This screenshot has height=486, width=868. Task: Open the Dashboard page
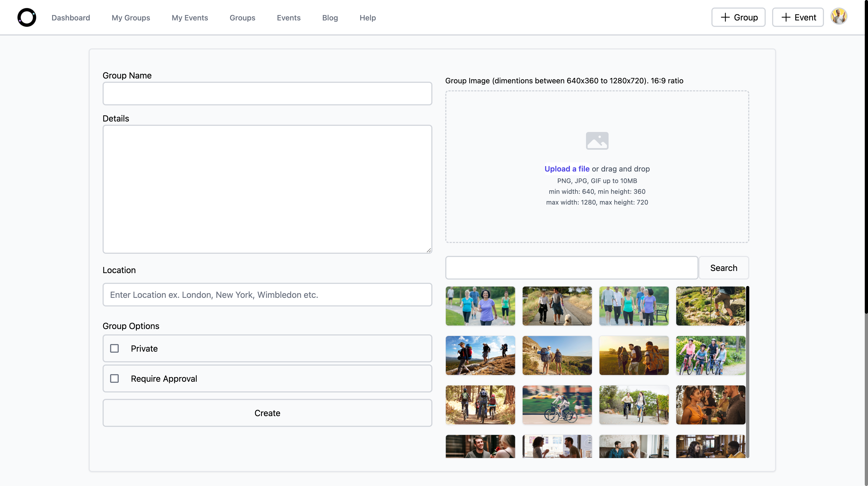[71, 17]
